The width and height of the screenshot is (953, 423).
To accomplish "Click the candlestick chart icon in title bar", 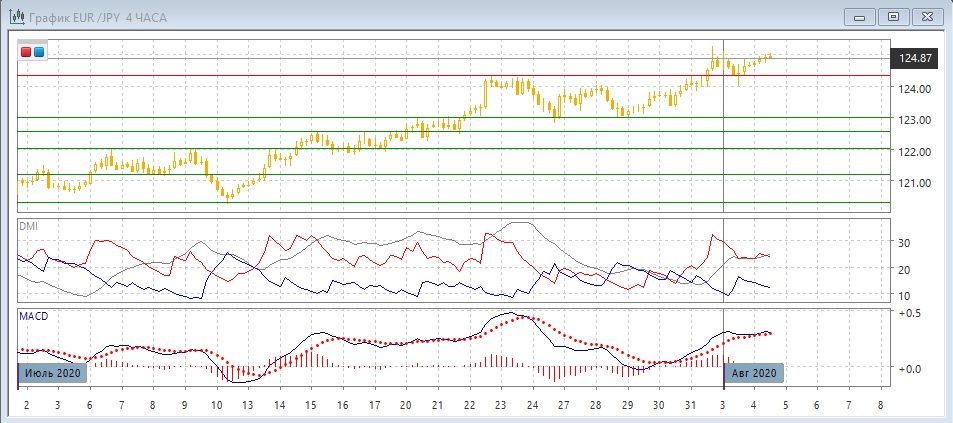I will coord(17,16).
